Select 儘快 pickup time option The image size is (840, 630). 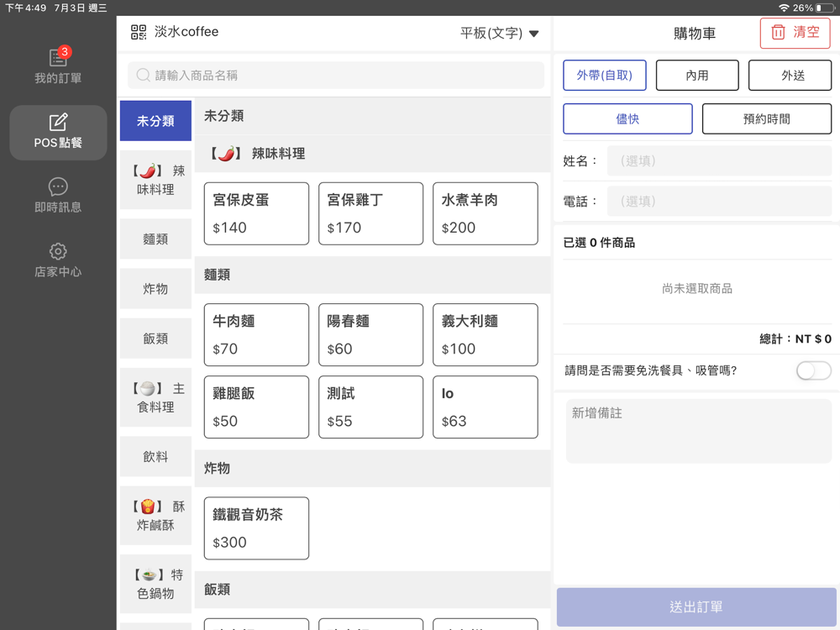pyautogui.click(x=627, y=119)
